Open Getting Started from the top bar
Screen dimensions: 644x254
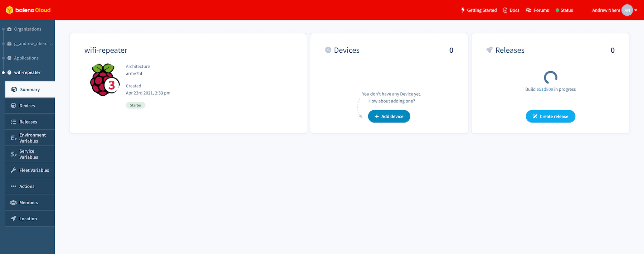479,10
